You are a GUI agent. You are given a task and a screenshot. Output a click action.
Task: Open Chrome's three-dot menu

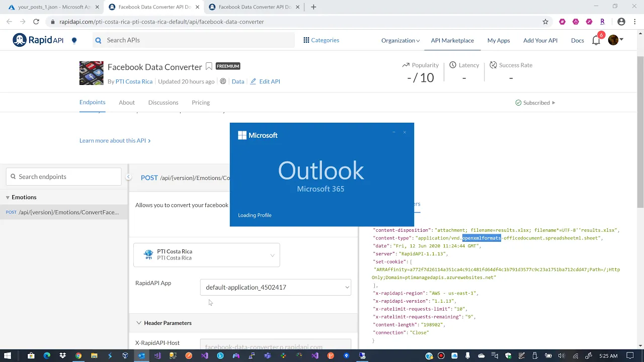point(635,22)
